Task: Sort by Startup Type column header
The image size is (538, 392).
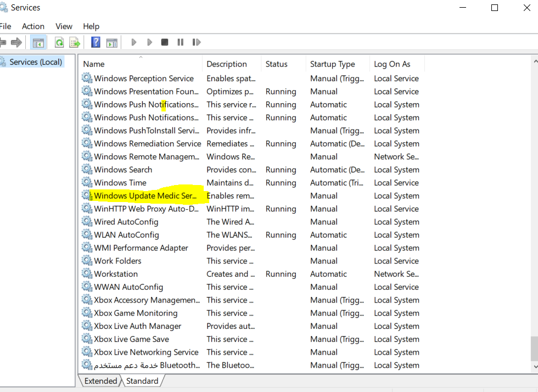Action: tap(332, 64)
